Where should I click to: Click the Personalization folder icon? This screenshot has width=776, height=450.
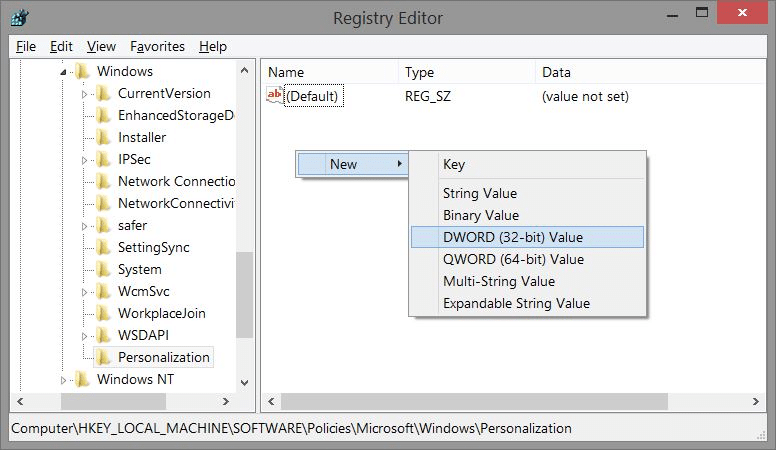(104, 357)
